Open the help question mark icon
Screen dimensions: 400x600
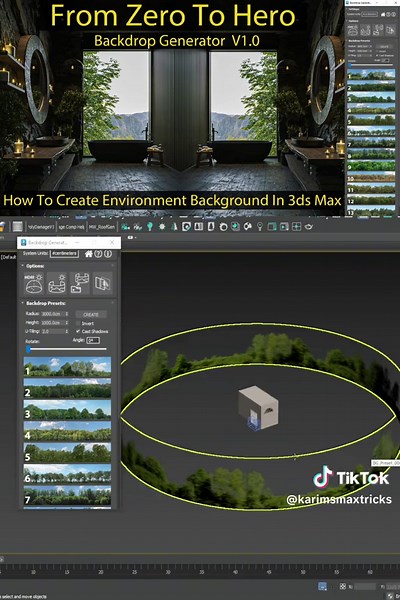(x=98, y=254)
